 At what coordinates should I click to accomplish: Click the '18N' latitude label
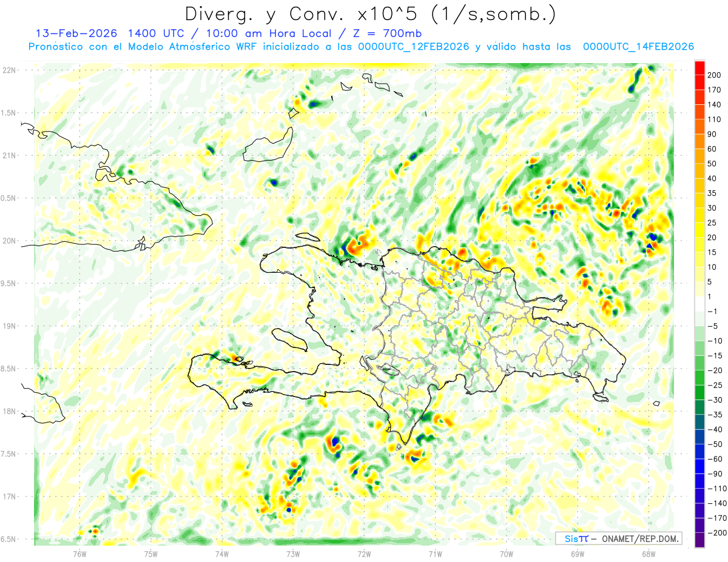(9, 411)
